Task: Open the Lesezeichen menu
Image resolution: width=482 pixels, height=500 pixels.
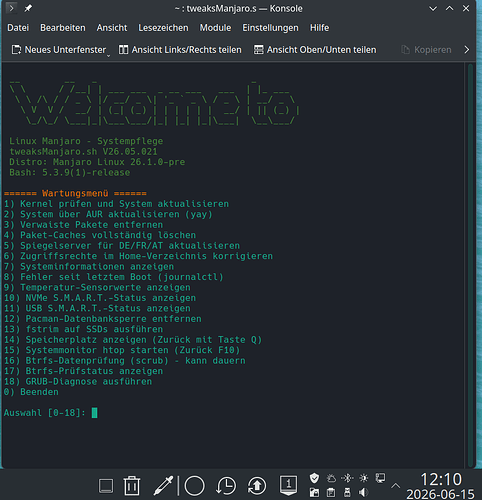Action: coord(163,28)
